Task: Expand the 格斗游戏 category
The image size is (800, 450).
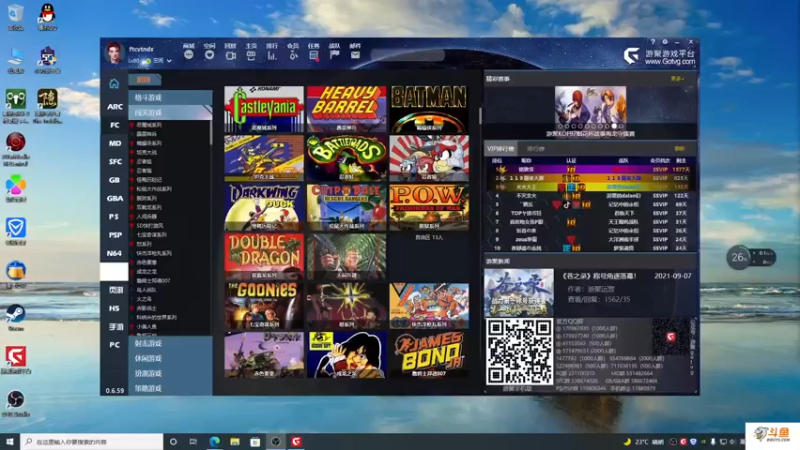Action: pyautogui.click(x=170, y=97)
